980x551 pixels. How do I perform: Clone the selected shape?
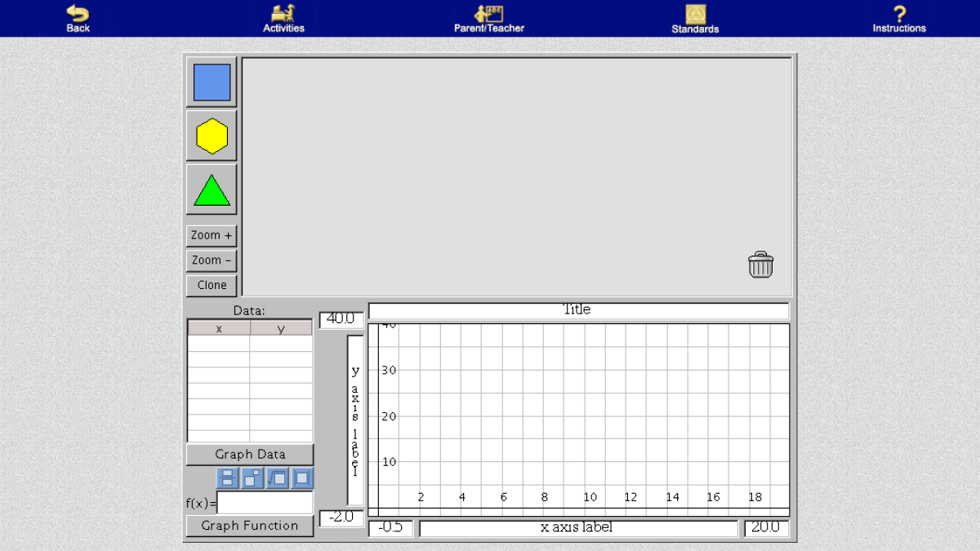coord(211,285)
